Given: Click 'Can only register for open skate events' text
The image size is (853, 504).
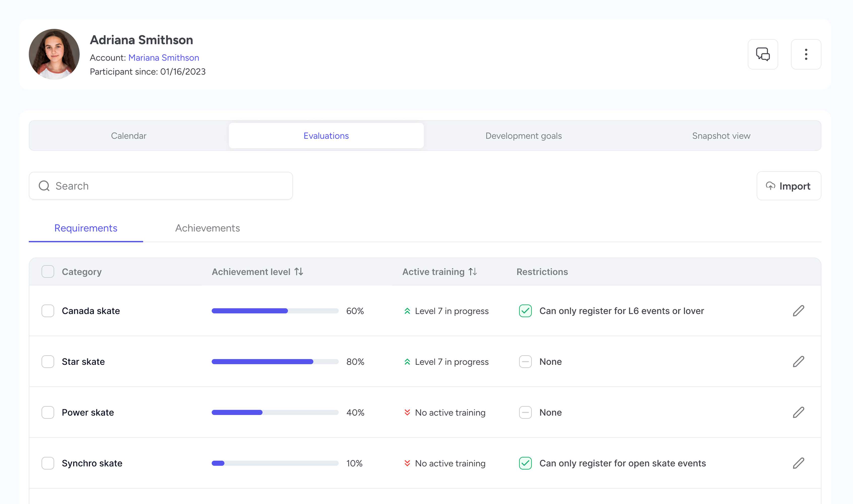Looking at the screenshot, I should 622,463.
